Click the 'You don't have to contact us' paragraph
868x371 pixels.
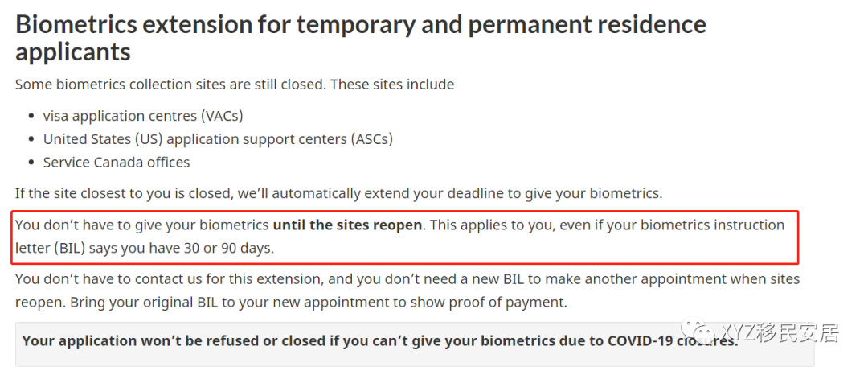coord(407,291)
